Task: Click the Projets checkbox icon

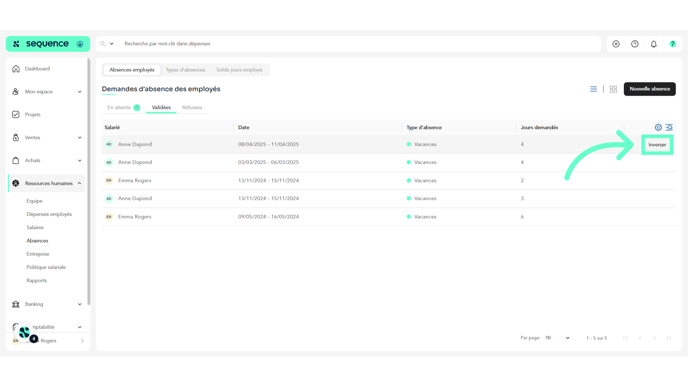Action: [x=16, y=115]
